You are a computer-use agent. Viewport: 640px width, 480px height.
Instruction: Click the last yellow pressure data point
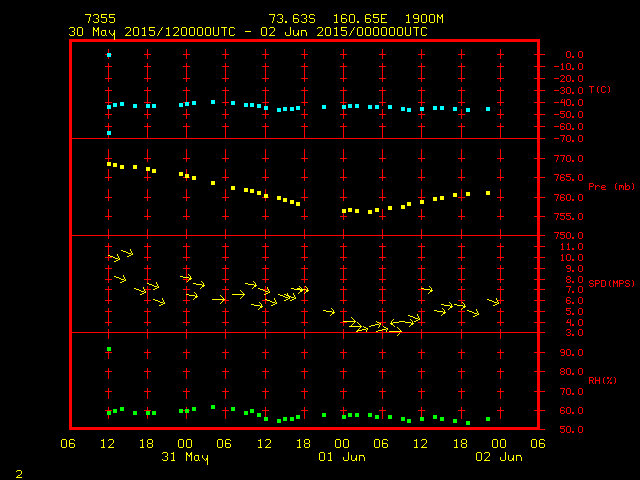pos(488,193)
